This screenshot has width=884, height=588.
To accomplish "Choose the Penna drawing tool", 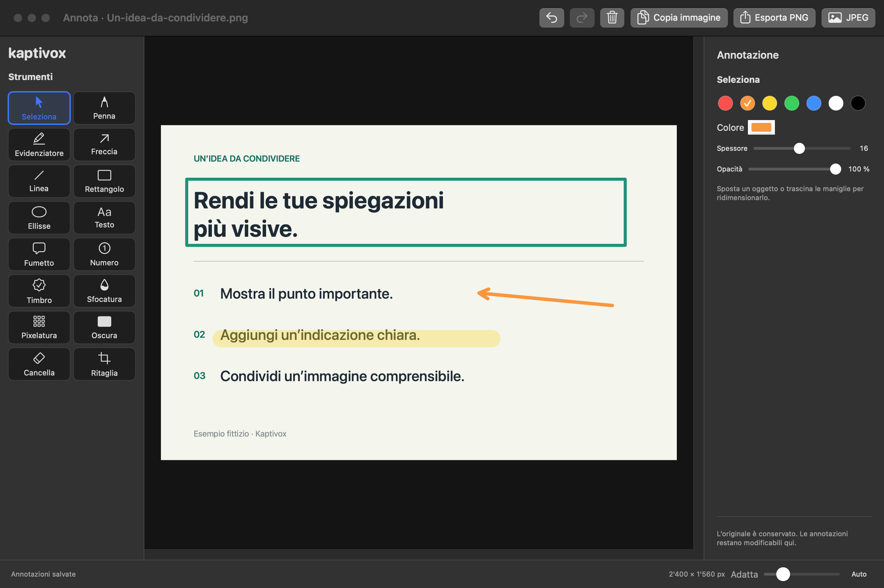I will tap(104, 108).
